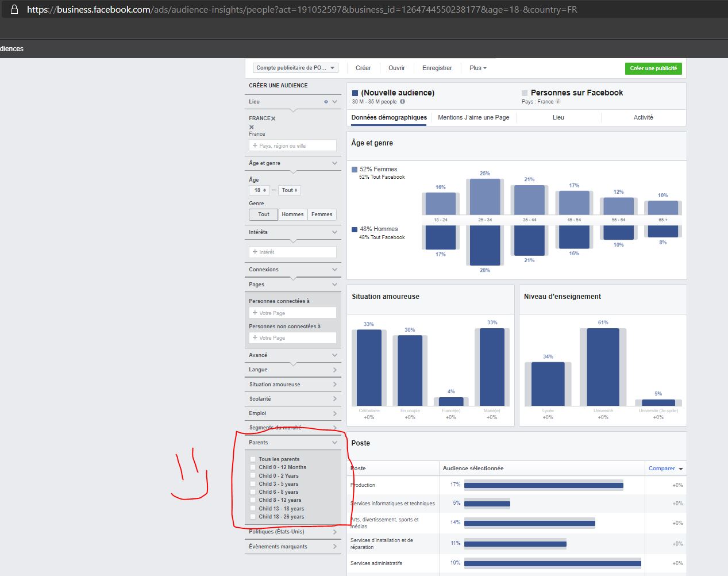Viewport: 728px width, 576px height.
Task: Collapse the Avancé section
Action: (x=335, y=355)
